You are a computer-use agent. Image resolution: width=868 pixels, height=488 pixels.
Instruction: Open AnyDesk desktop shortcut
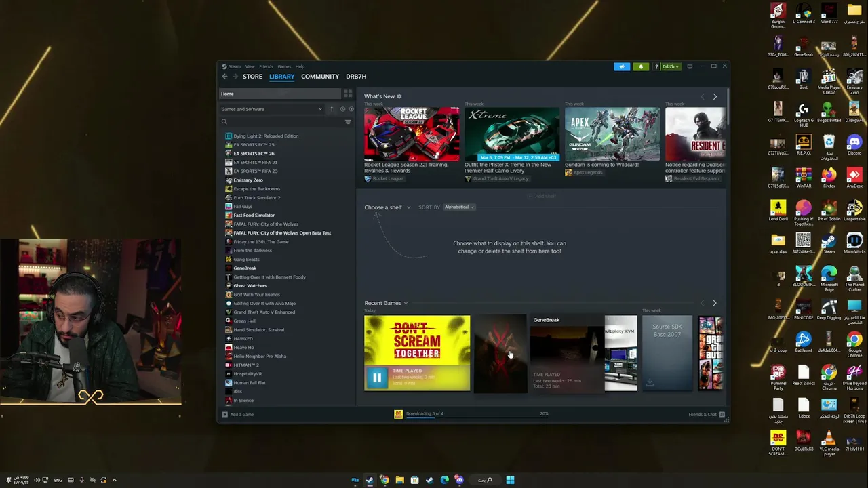point(854,178)
